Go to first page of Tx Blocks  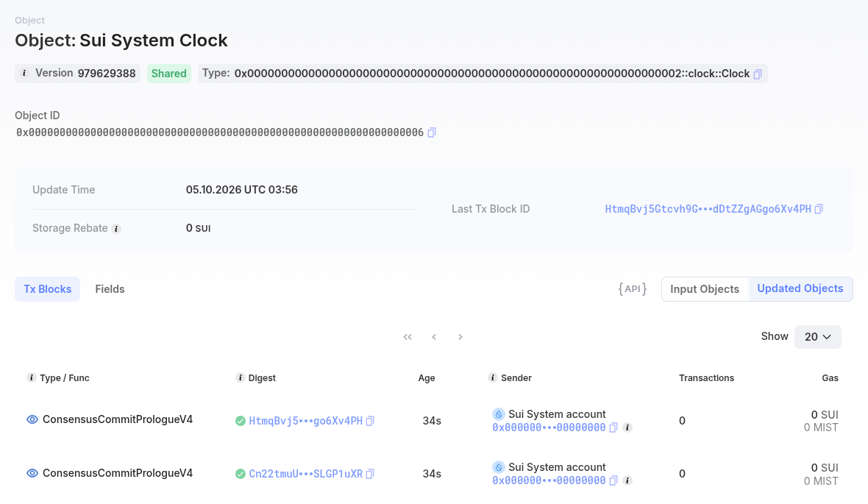click(x=408, y=337)
